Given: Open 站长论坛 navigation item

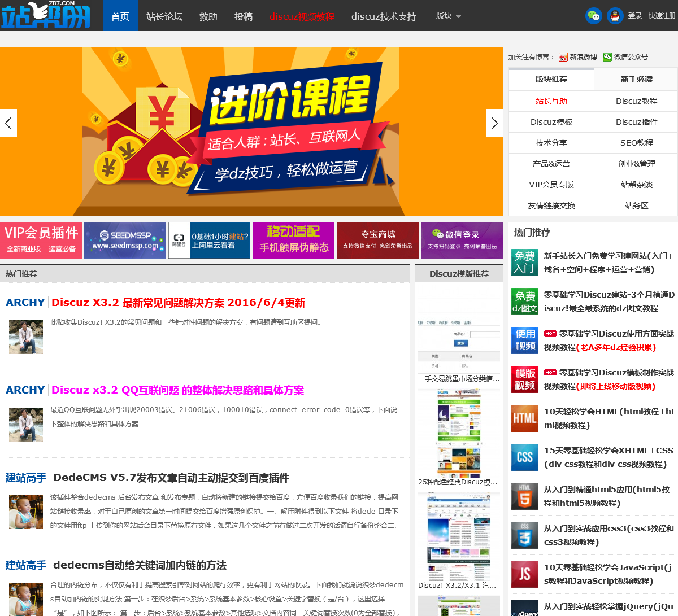Looking at the screenshot, I should click(164, 16).
